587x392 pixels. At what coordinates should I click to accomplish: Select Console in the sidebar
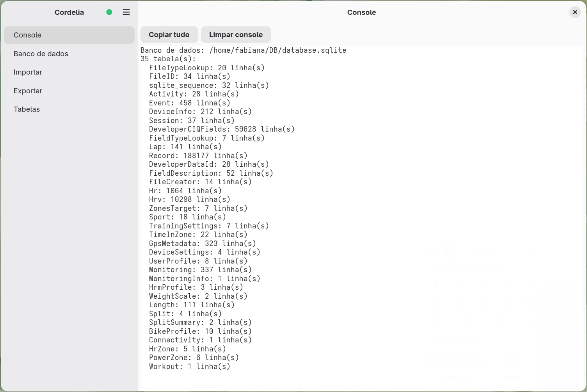click(x=69, y=35)
